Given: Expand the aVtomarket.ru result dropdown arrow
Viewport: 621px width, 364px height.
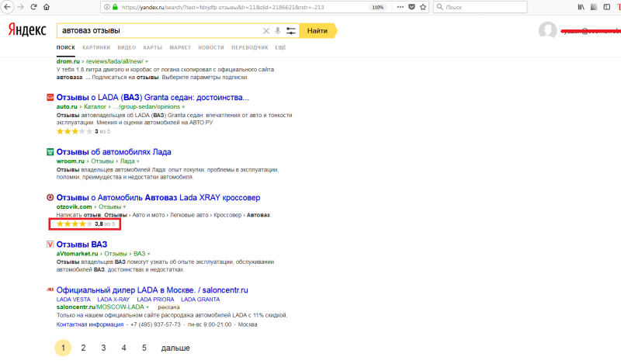Looking at the screenshot, I should pyautogui.click(x=148, y=254).
